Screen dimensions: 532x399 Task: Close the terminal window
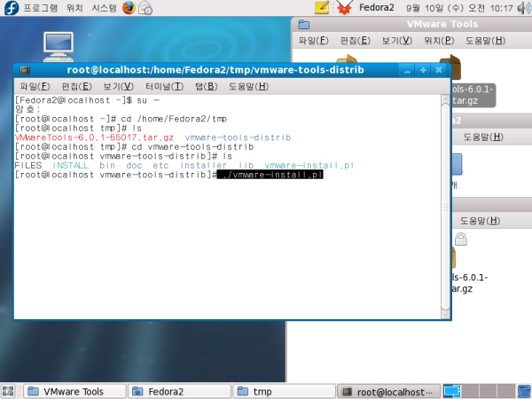coord(439,71)
